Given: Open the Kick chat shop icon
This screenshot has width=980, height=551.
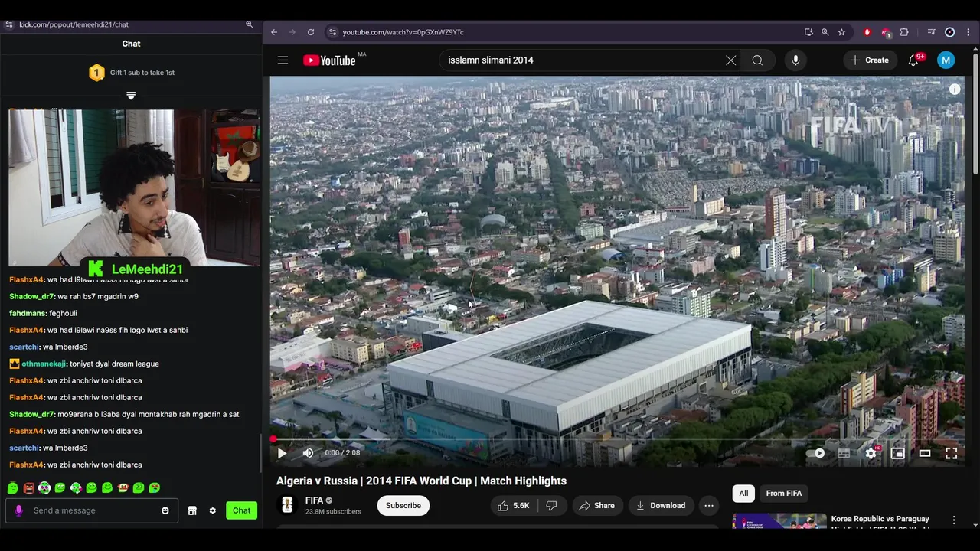Looking at the screenshot, I should click(x=192, y=510).
